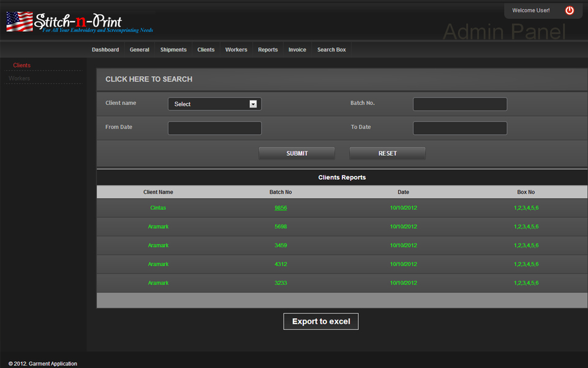Screen dimensions: 588x368
Task: Focus the From Date input field
Action: point(214,128)
